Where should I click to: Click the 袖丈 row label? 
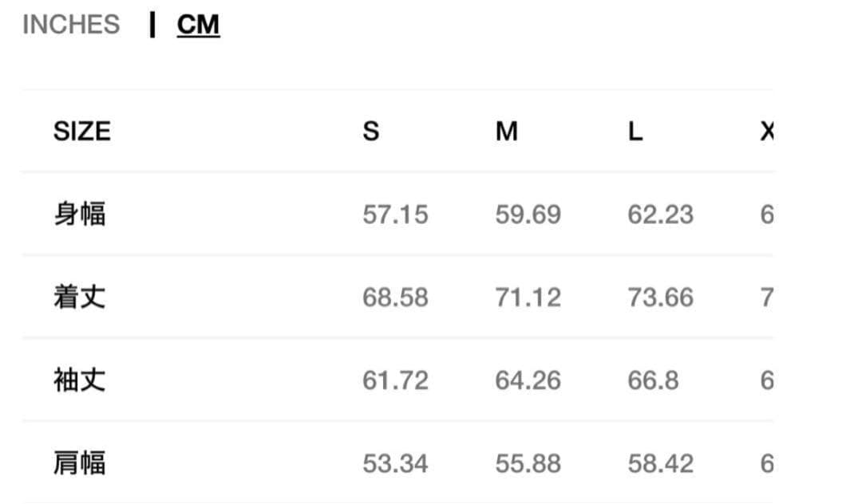pyautogui.click(x=80, y=380)
